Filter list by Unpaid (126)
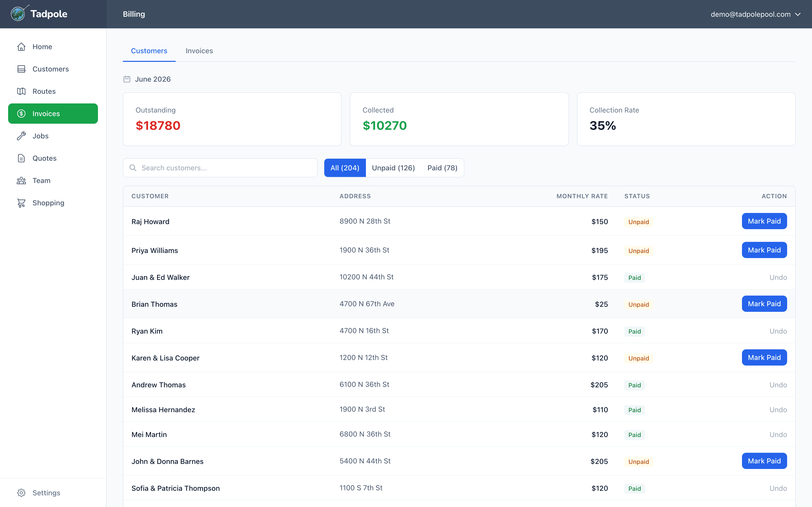 (x=393, y=168)
